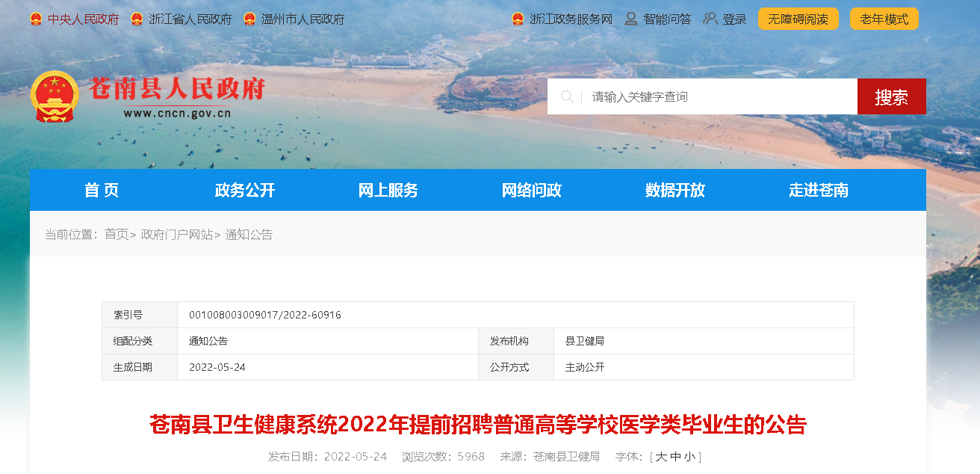
Task: Switch to 老年模式 elderly mode
Action: [884, 19]
